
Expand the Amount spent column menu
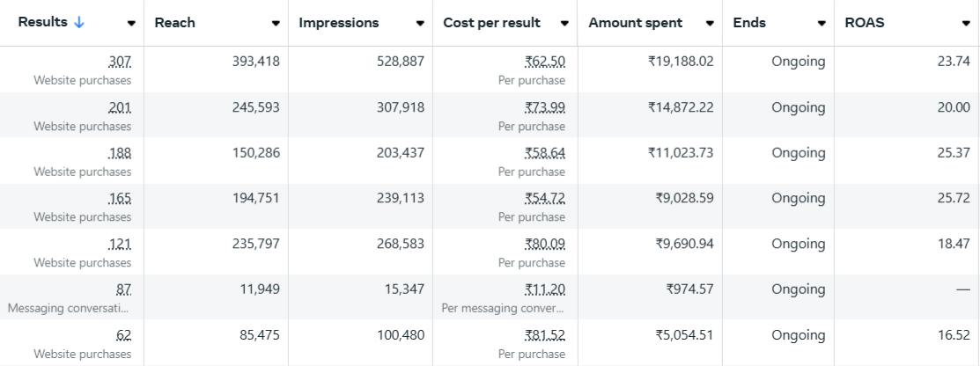(710, 24)
